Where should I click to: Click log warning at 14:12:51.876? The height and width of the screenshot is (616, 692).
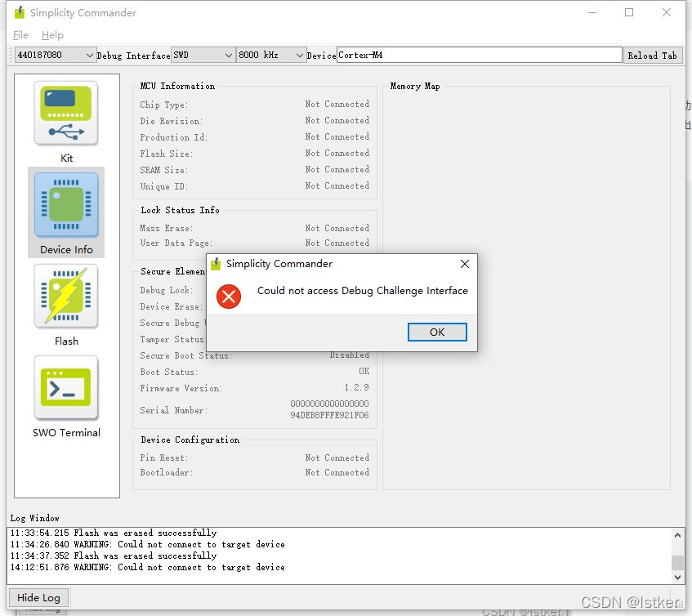coord(147,568)
